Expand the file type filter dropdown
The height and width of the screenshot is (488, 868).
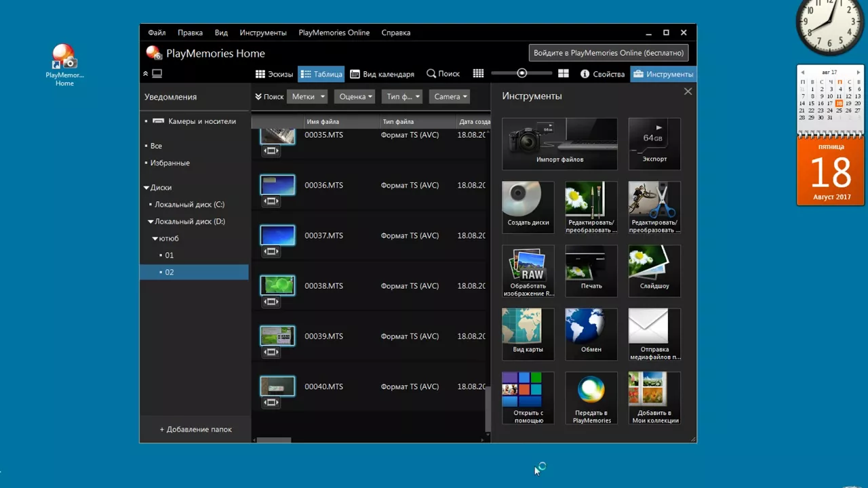tap(402, 97)
